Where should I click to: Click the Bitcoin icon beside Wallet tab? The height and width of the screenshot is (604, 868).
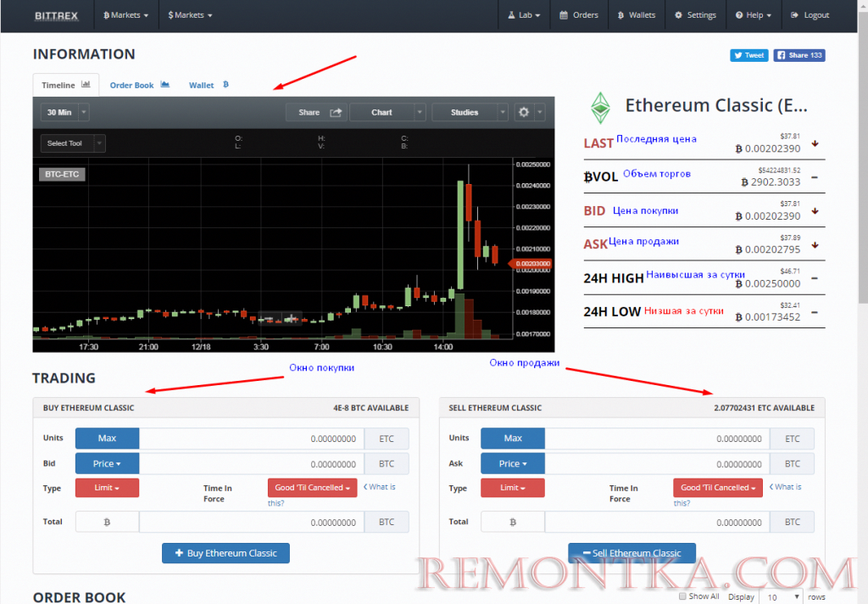coord(225,84)
